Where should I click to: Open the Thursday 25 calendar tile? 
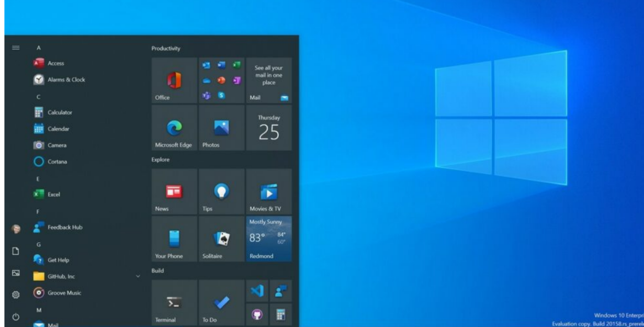[269, 128]
